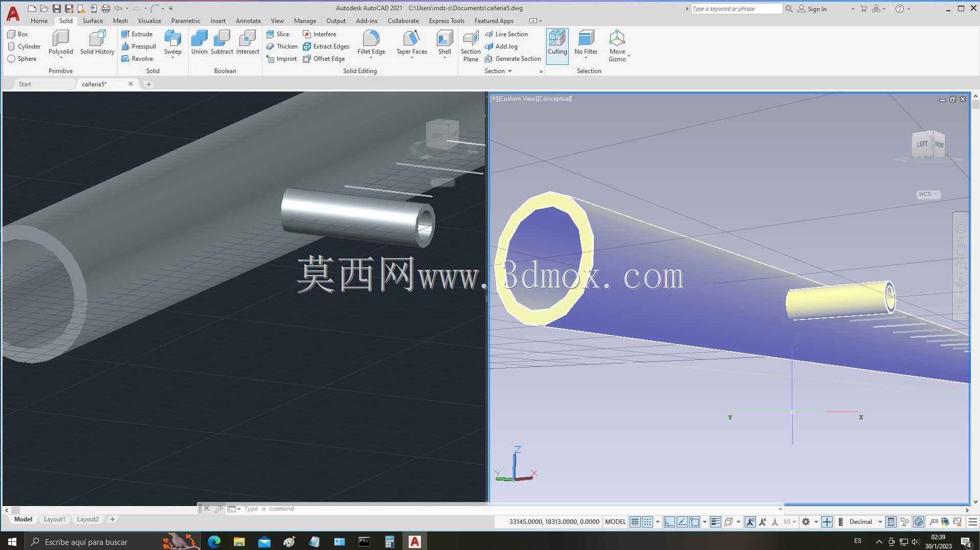The image size is (980, 550).
Task: Toggle Live Section
Action: [506, 34]
